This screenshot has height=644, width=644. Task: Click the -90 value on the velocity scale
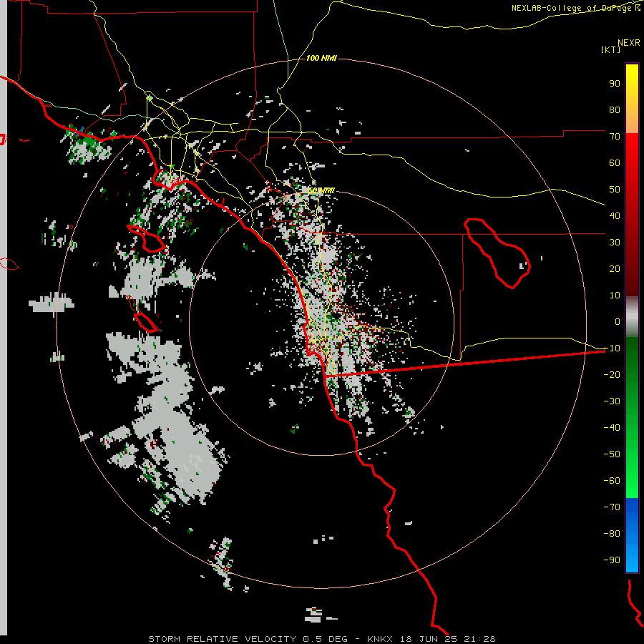pyautogui.click(x=612, y=560)
